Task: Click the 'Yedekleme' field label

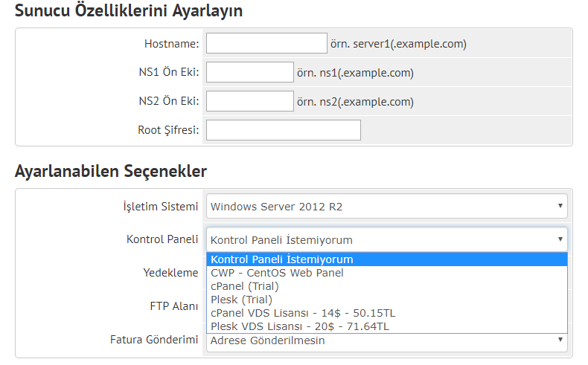Action: (x=170, y=273)
